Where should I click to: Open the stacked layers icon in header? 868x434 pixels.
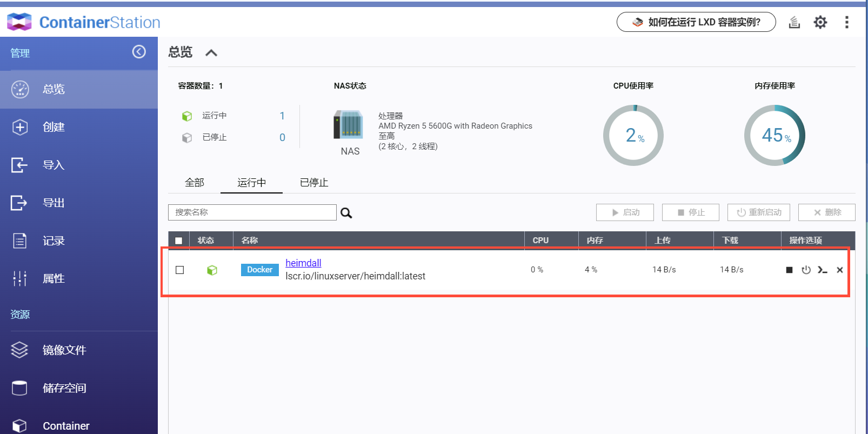pos(794,22)
